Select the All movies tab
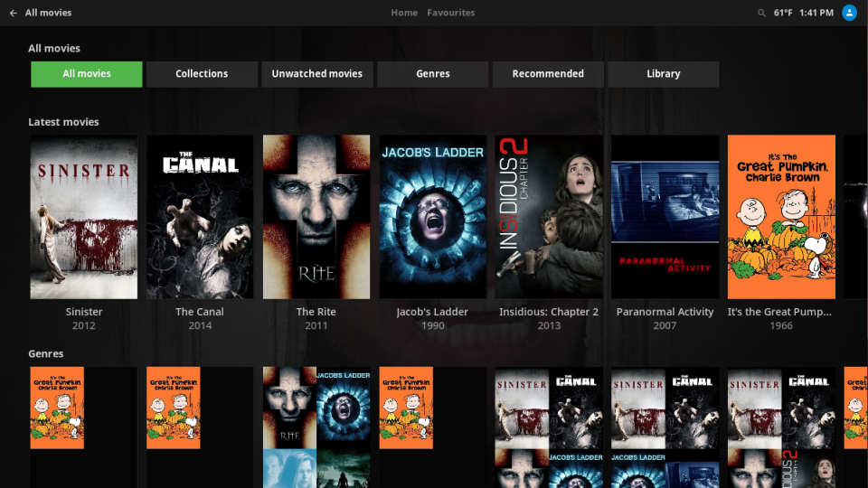Image resolution: width=868 pixels, height=488 pixels. (87, 74)
